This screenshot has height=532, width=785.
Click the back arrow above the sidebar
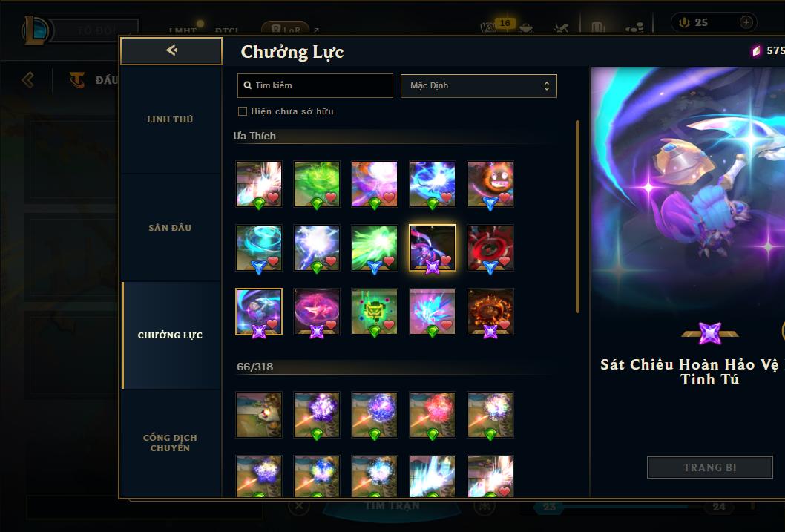pos(171,50)
